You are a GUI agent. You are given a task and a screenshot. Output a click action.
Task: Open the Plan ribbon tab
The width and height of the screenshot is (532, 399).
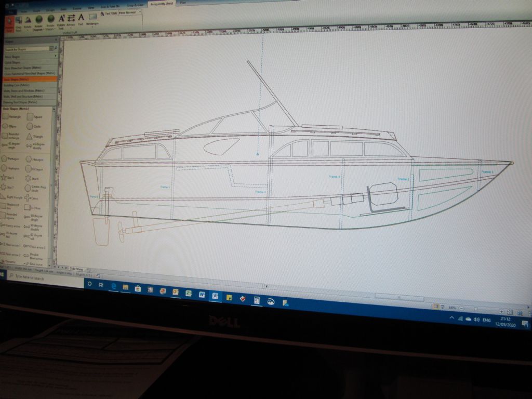coord(183,3)
